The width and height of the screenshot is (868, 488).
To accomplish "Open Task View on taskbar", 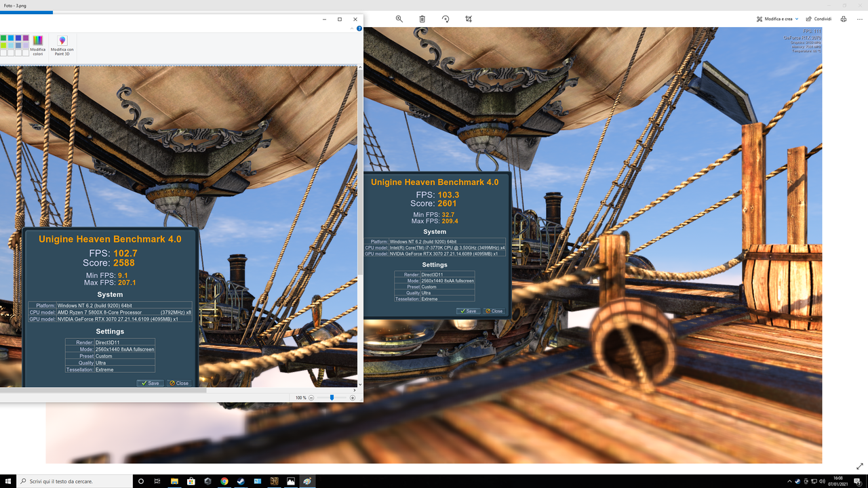I will [157, 481].
